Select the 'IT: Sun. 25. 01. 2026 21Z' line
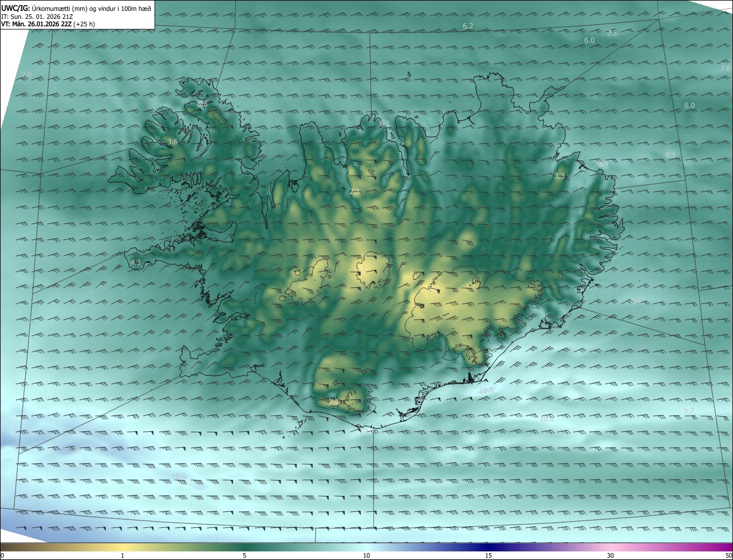Screen dimensions: 733x560 tap(37, 17)
